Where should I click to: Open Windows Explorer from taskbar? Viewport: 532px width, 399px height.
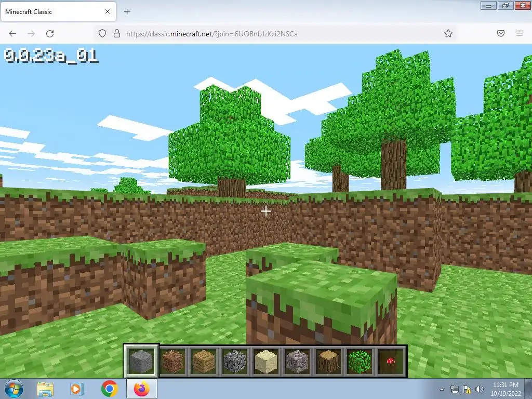click(x=45, y=389)
